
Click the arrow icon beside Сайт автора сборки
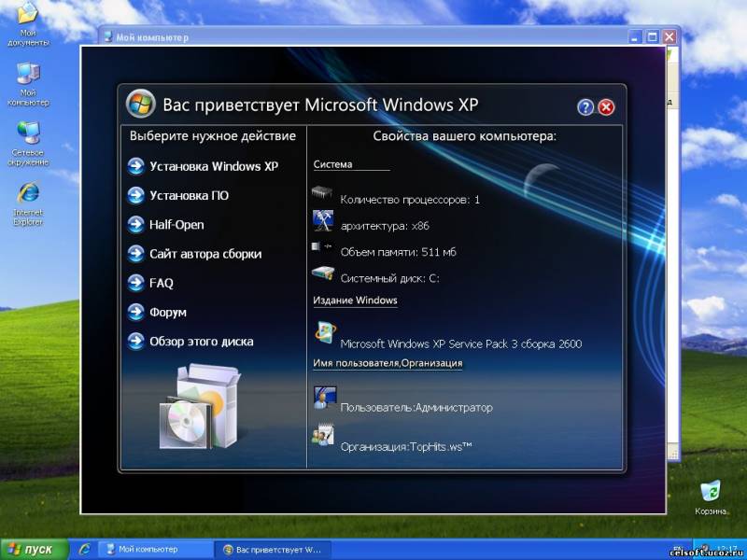click(x=135, y=254)
